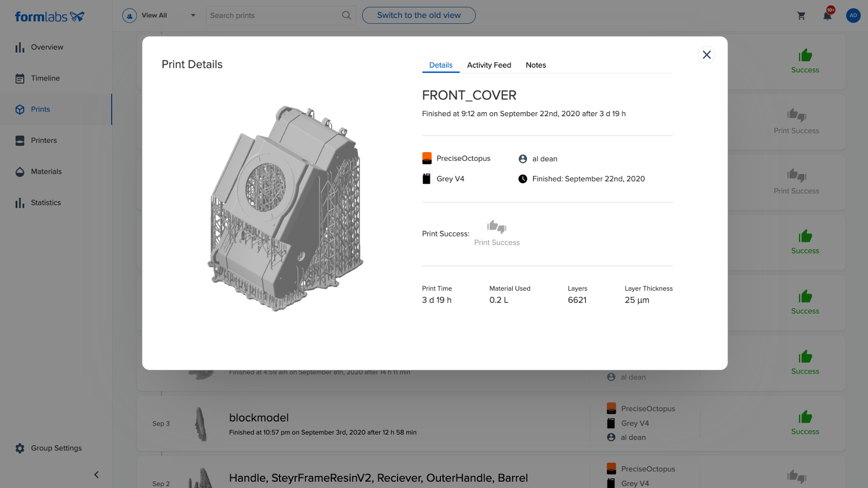Open the shopping cart icon
868x488 pixels.
(801, 16)
